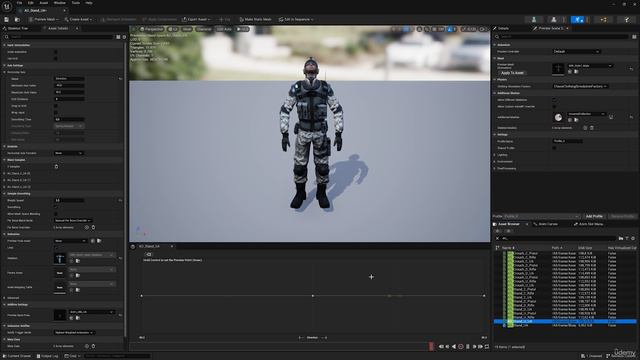Reset Preview Mesh to default arrow

pyautogui.click(x=631, y=69)
